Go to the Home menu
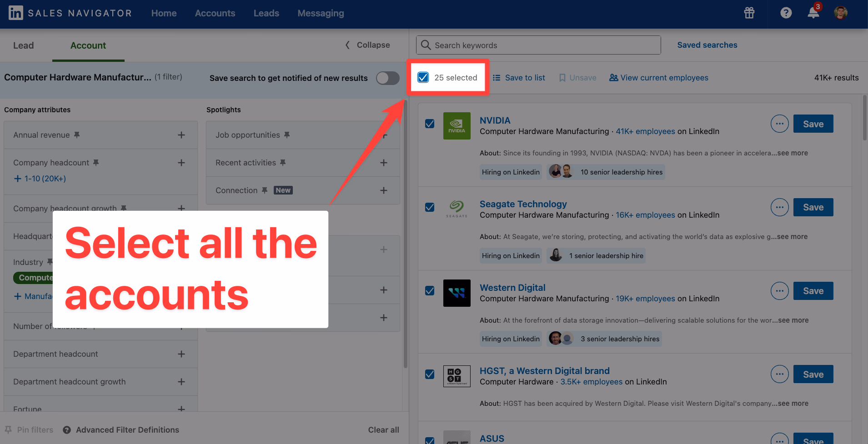868x444 pixels. click(x=164, y=13)
